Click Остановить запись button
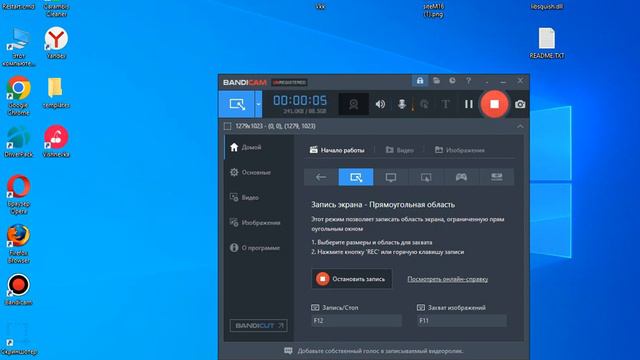 click(351, 279)
